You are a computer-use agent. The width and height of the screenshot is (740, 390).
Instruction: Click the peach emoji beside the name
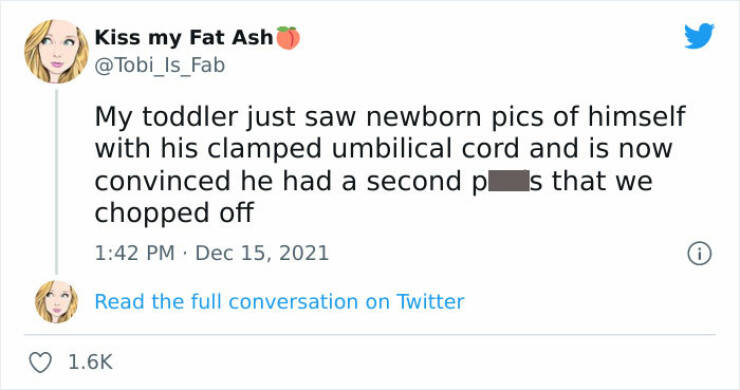(x=288, y=38)
